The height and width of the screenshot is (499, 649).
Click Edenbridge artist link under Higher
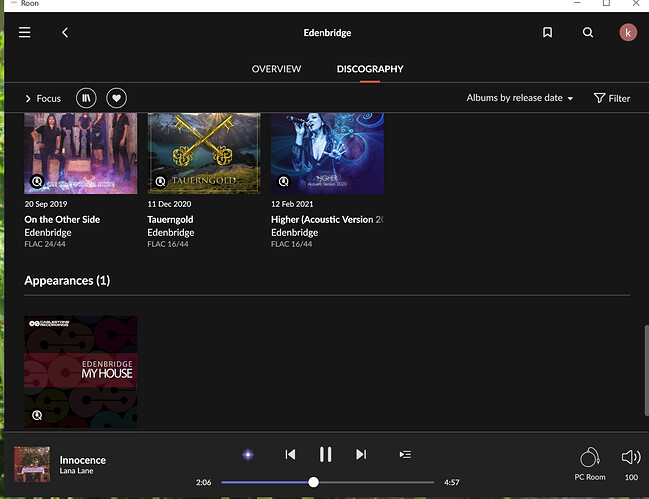[294, 233]
